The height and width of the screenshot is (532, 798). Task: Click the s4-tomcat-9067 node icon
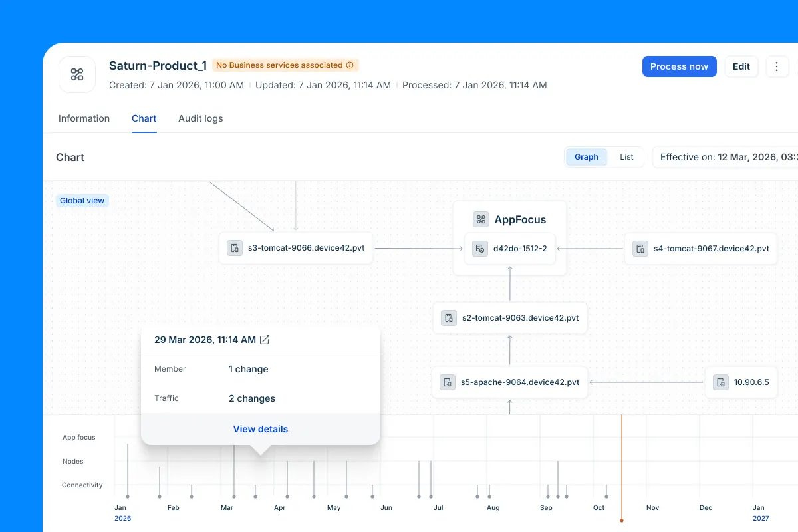click(640, 249)
